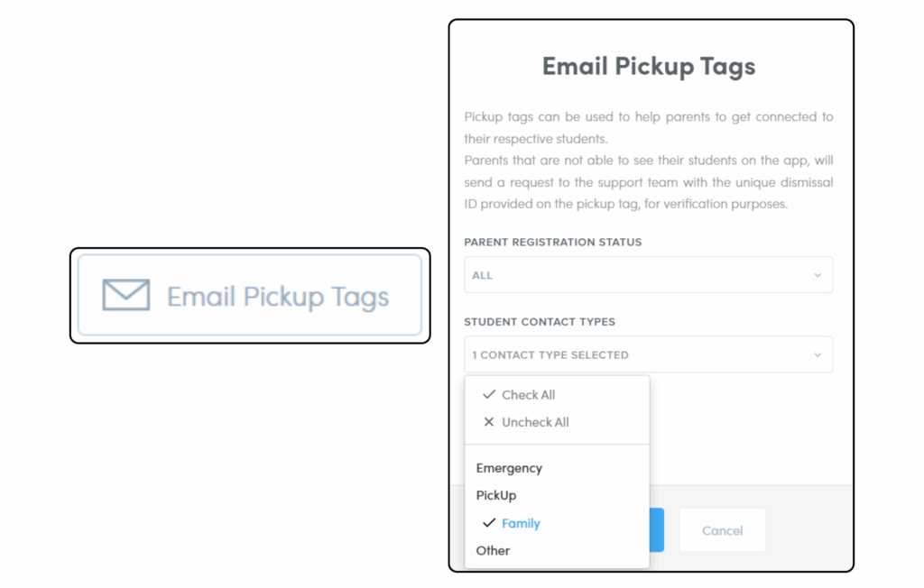
Task: Click the X icon beside Uncheck All
Action: coord(489,422)
